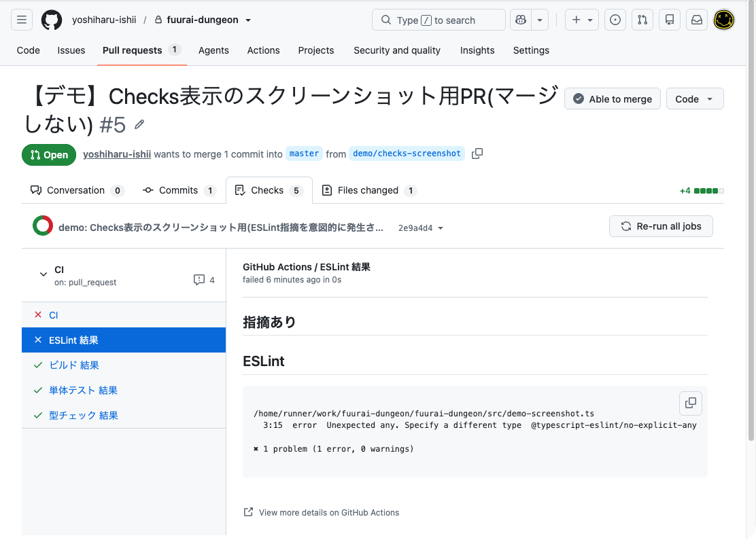The image size is (756, 540).
Task: Open the Pull requests tab
Action: tap(141, 50)
